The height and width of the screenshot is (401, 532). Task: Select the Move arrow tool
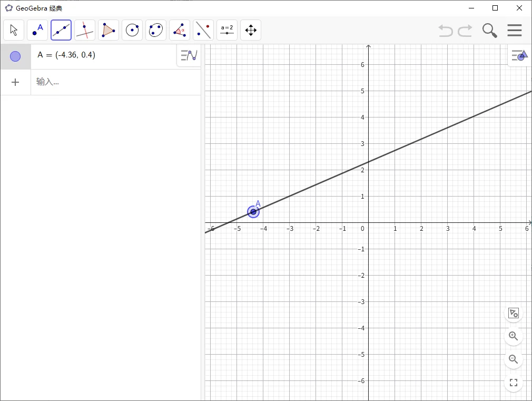(14, 30)
